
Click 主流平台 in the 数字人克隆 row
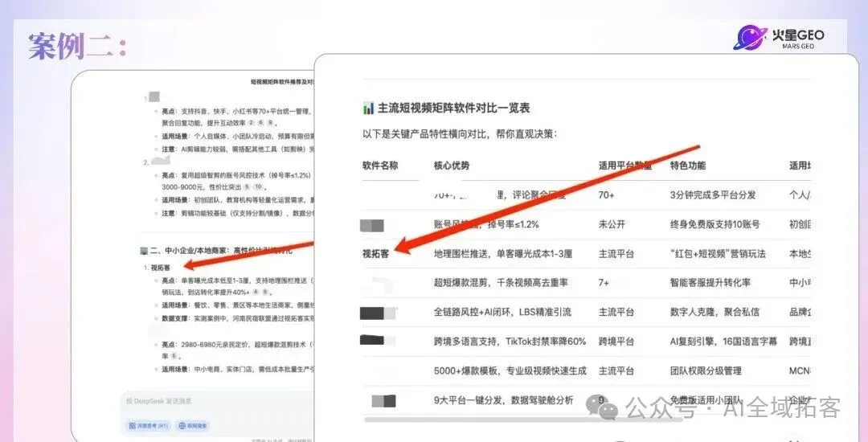tap(616, 312)
